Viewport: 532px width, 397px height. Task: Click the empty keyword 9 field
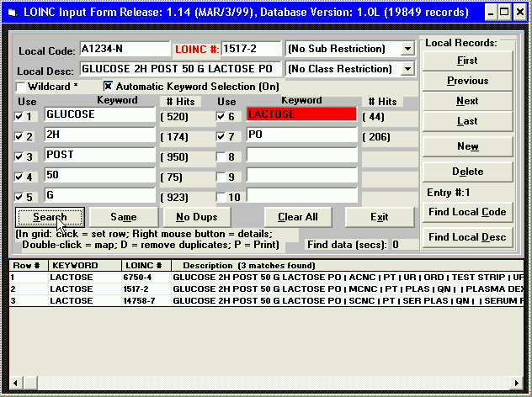(x=301, y=175)
